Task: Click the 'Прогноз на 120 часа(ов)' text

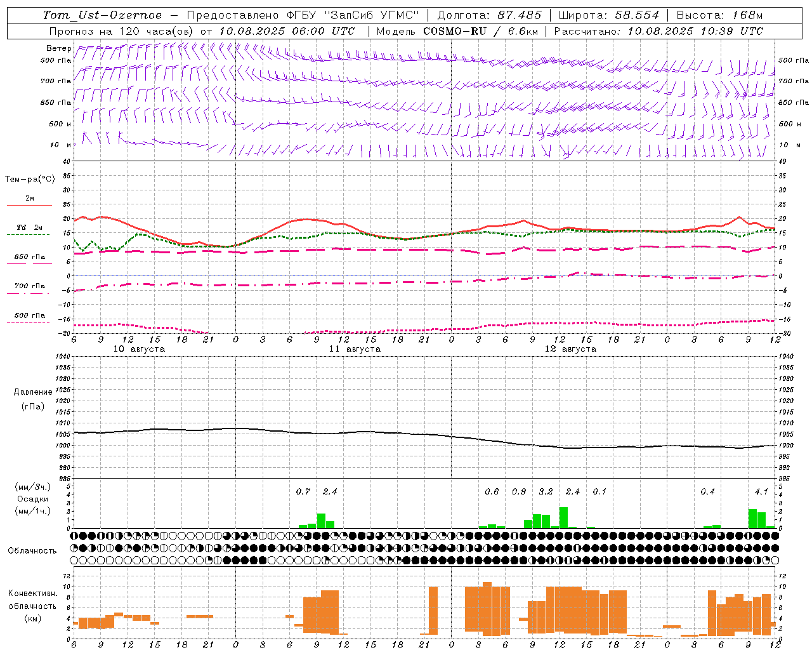Action: tap(122, 31)
